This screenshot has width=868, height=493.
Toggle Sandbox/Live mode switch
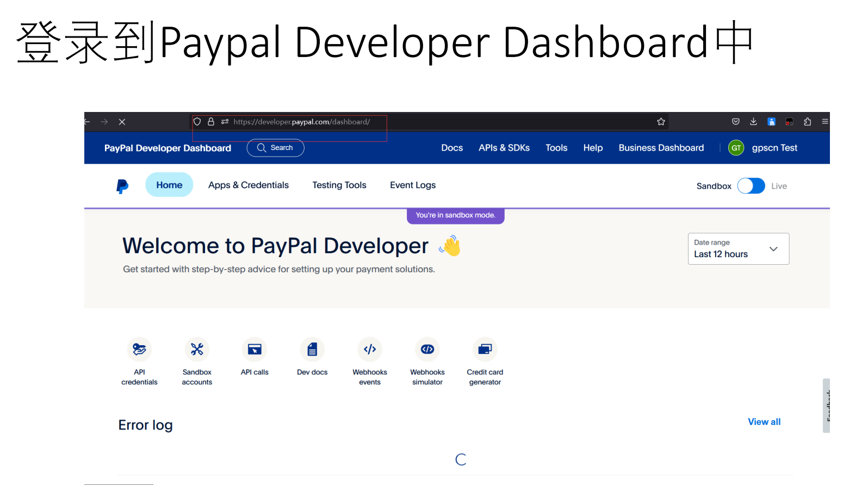coord(751,186)
